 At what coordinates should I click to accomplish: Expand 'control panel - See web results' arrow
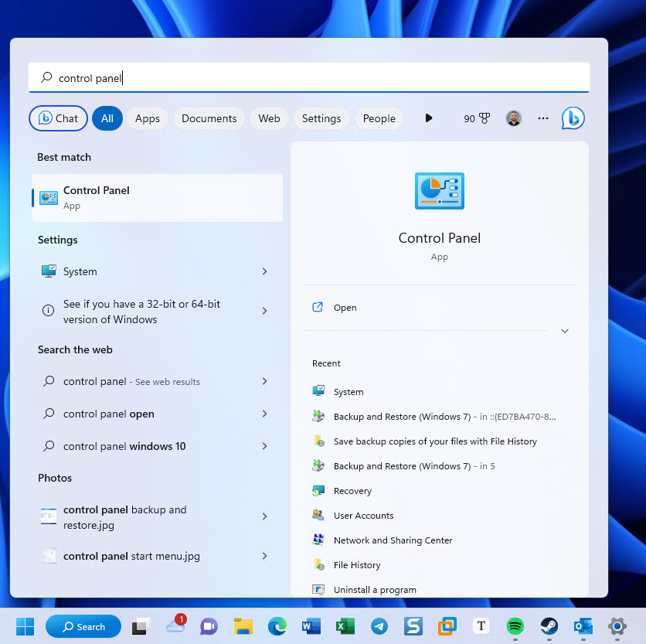pos(264,381)
